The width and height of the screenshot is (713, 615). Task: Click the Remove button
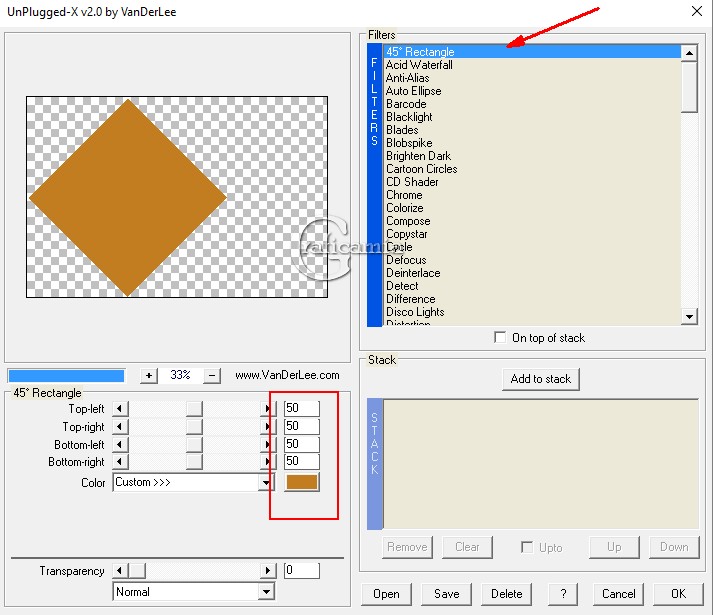(407, 547)
